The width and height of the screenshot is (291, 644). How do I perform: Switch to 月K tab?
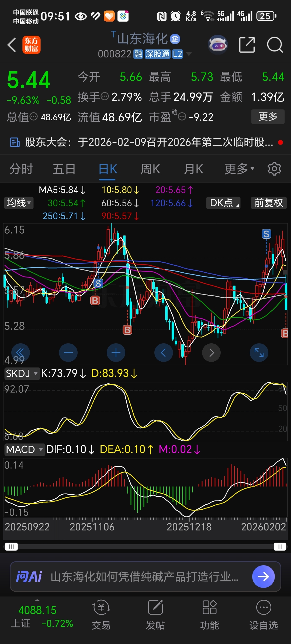(193, 169)
